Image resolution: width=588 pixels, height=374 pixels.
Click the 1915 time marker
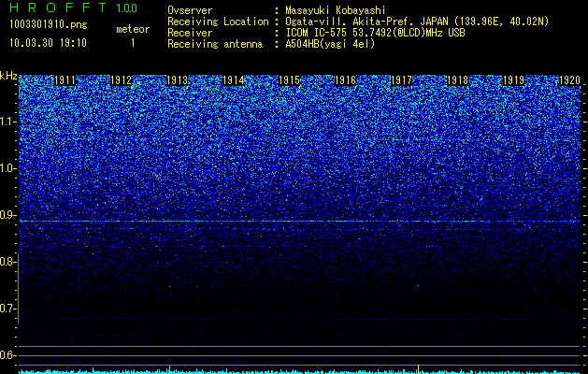289,80
